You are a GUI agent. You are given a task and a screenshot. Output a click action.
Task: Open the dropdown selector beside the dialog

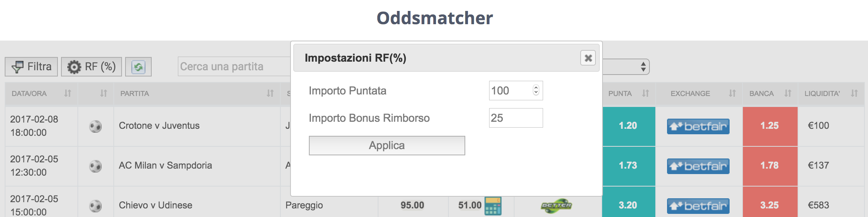tap(626, 67)
